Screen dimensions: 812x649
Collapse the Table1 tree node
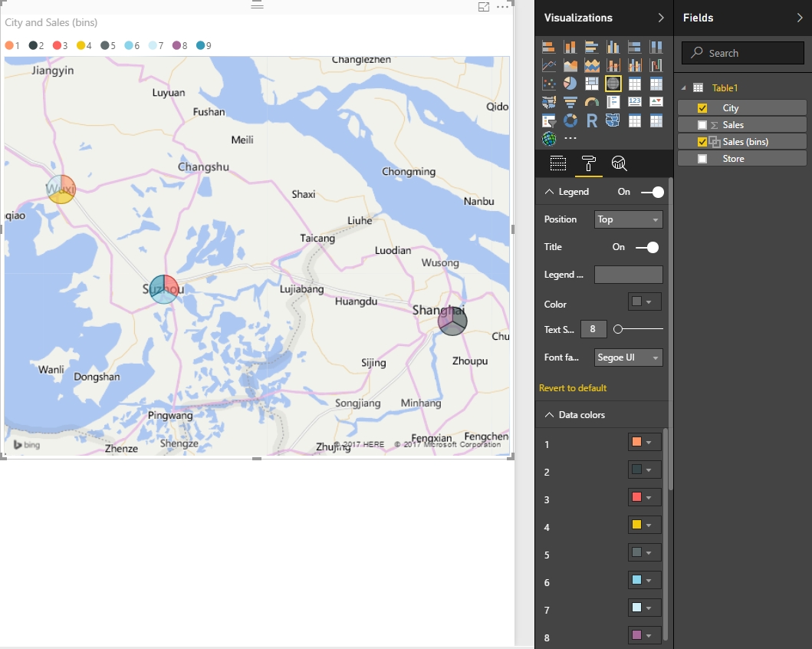pyautogui.click(x=684, y=88)
